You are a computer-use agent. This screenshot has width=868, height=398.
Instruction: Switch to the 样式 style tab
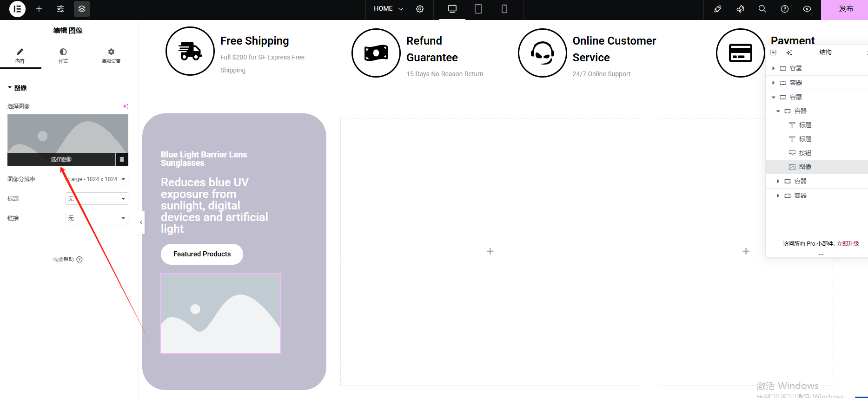tap(63, 55)
